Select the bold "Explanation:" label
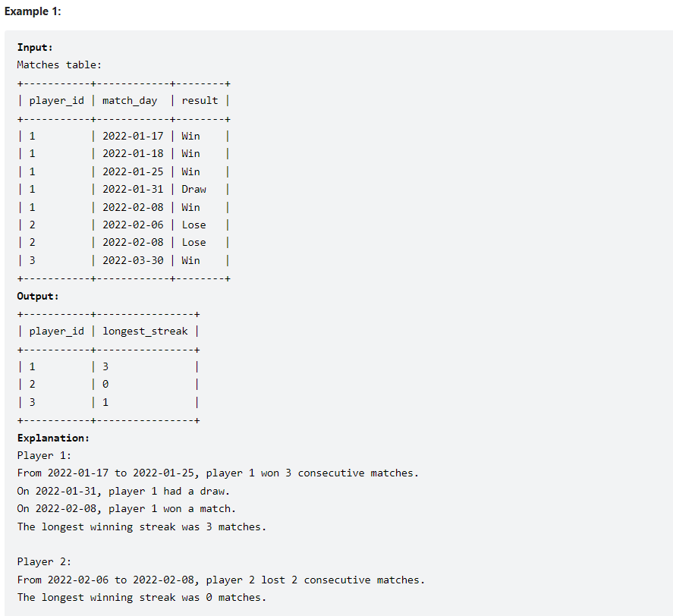This screenshot has height=616, width=673. pos(53,438)
